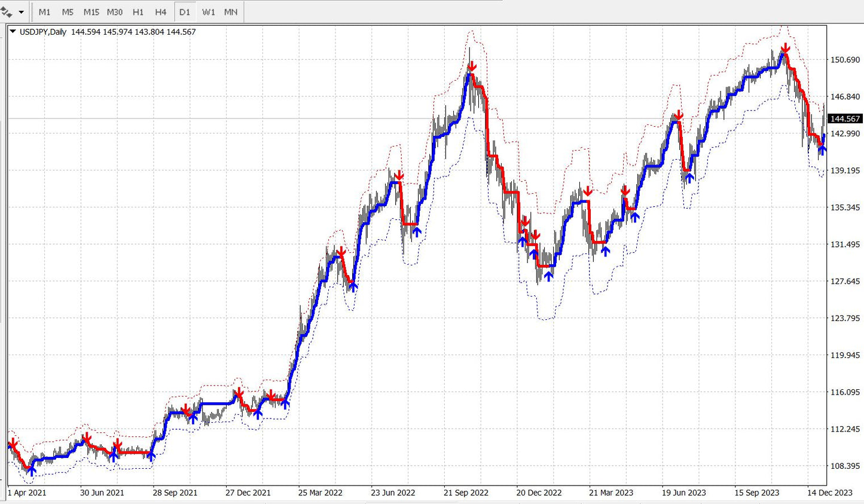Select the MN monthly timeframe

click(230, 11)
